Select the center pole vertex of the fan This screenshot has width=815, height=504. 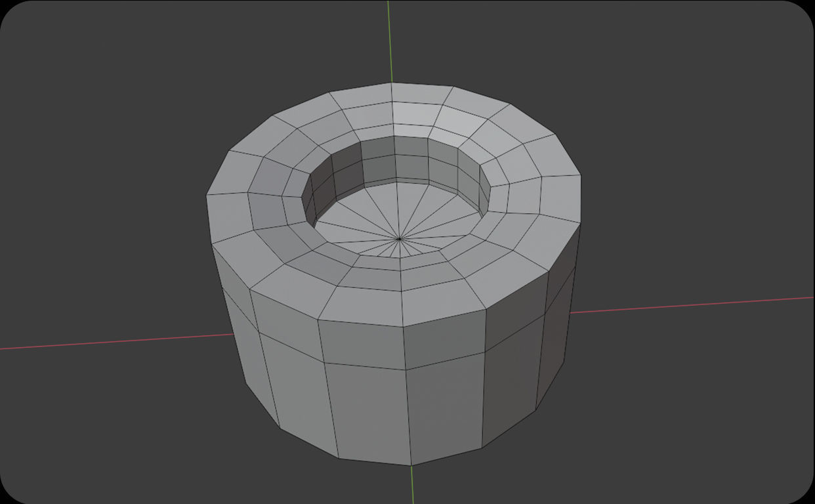pos(399,239)
